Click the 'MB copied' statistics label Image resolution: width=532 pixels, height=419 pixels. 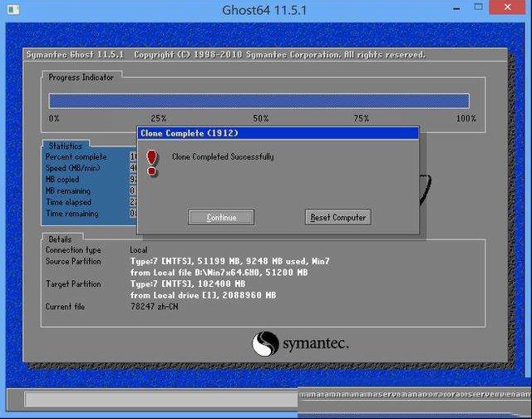click(62, 180)
